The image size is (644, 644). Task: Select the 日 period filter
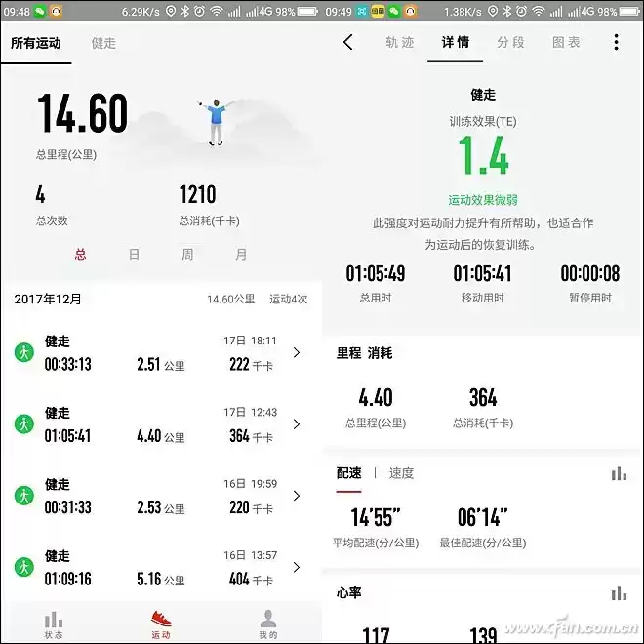134,255
